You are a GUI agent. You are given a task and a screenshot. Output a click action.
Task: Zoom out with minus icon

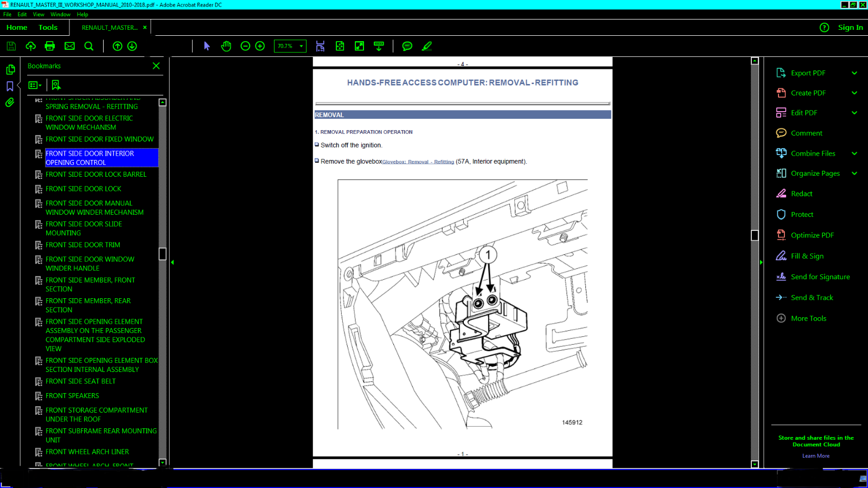pyautogui.click(x=245, y=46)
